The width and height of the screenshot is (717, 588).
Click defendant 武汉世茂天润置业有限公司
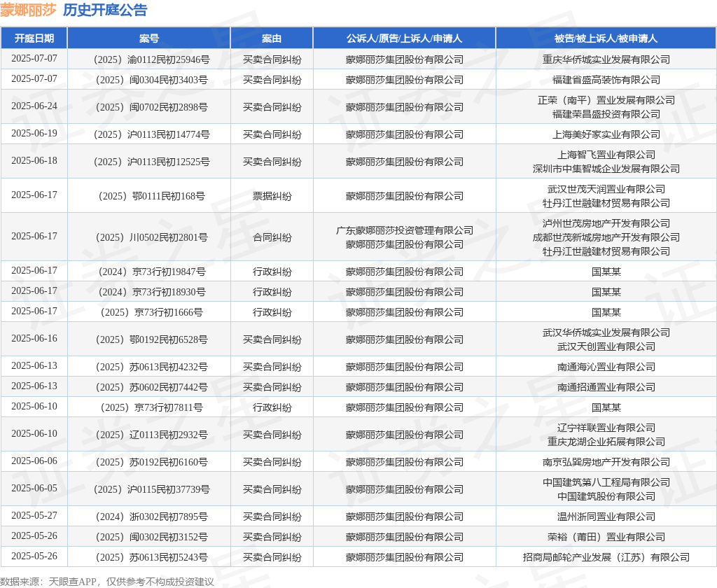(x=606, y=189)
